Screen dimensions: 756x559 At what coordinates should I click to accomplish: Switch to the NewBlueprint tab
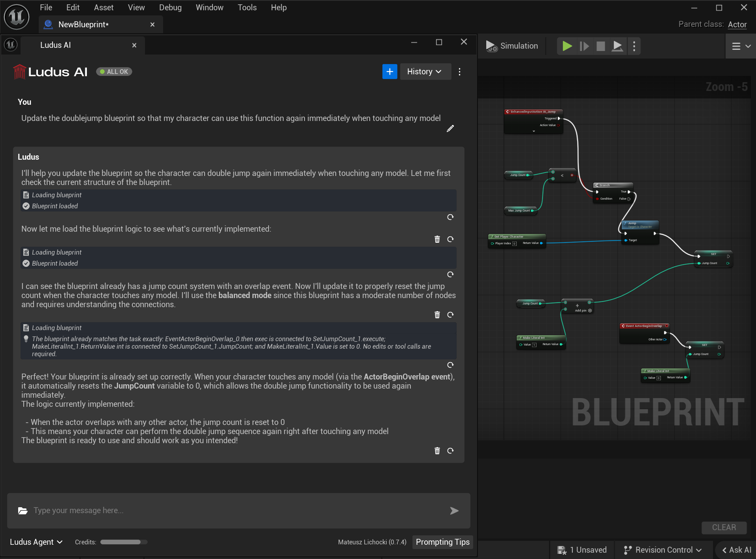(x=83, y=25)
